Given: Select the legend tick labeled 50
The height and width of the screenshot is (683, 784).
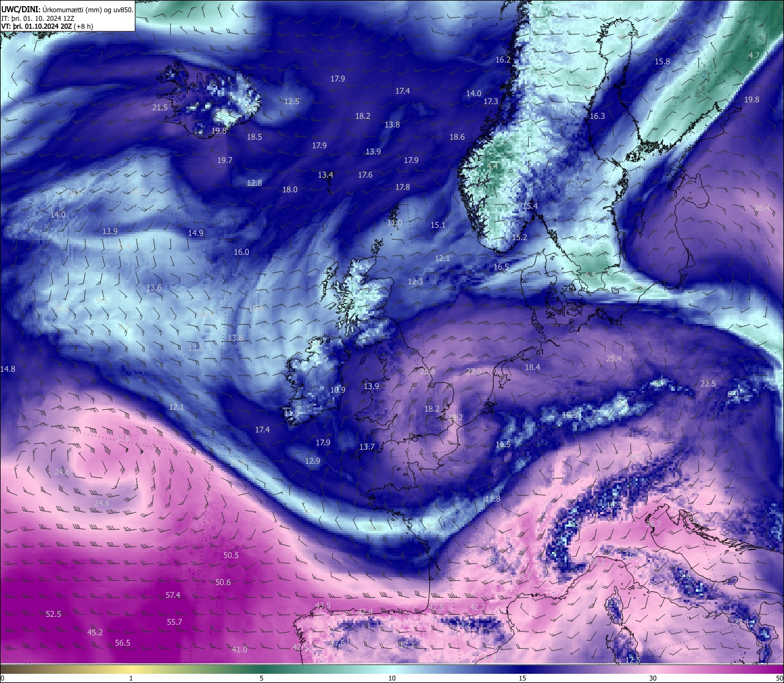Looking at the screenshot, I should (779, 678).
